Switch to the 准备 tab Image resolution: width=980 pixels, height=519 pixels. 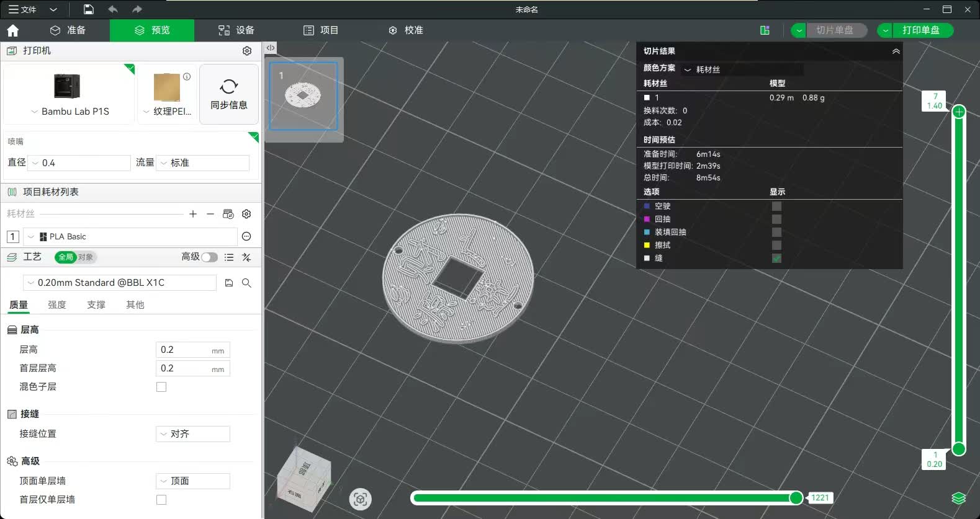(x=68, y=30)
